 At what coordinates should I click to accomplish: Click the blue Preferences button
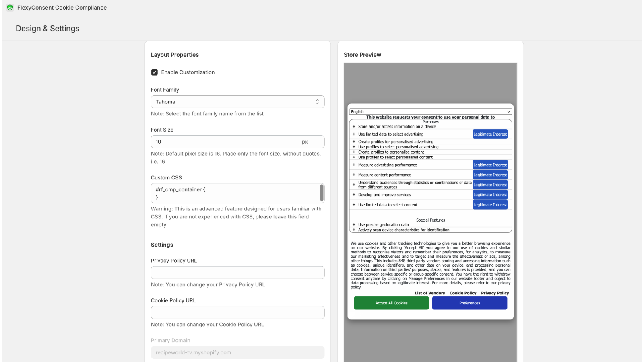469,303
